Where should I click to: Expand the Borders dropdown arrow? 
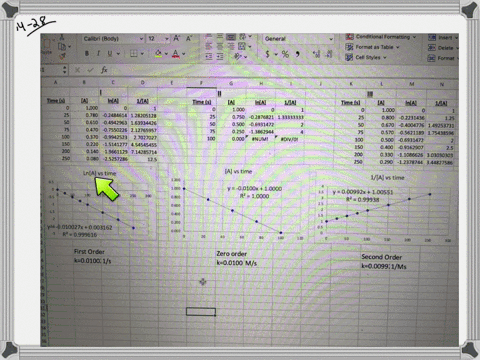tap(142, 54)
